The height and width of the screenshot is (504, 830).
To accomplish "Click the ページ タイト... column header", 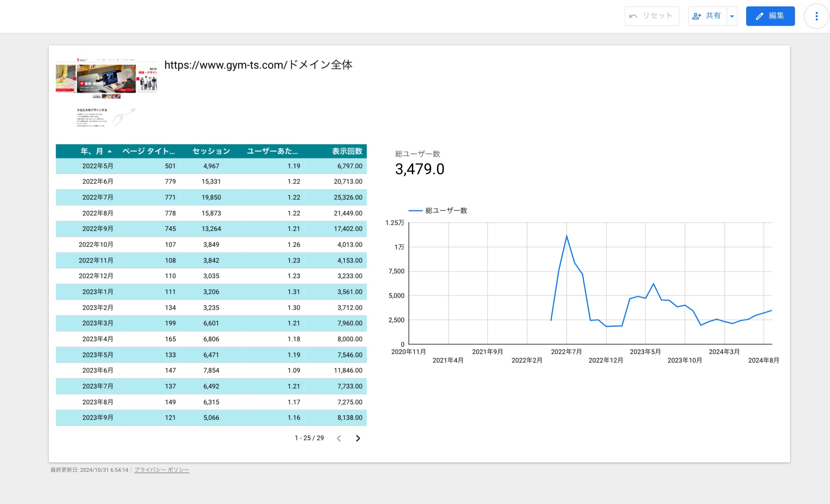I will click(149, 151).
